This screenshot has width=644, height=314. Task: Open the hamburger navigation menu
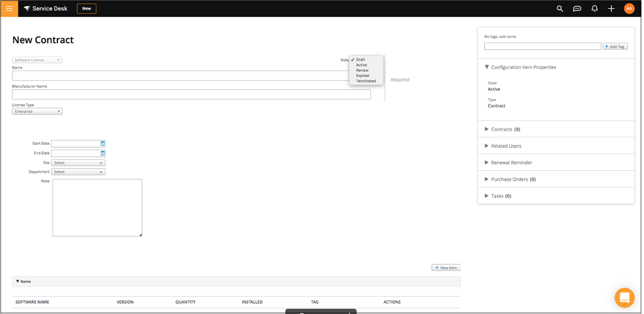[x=9, y=9]
